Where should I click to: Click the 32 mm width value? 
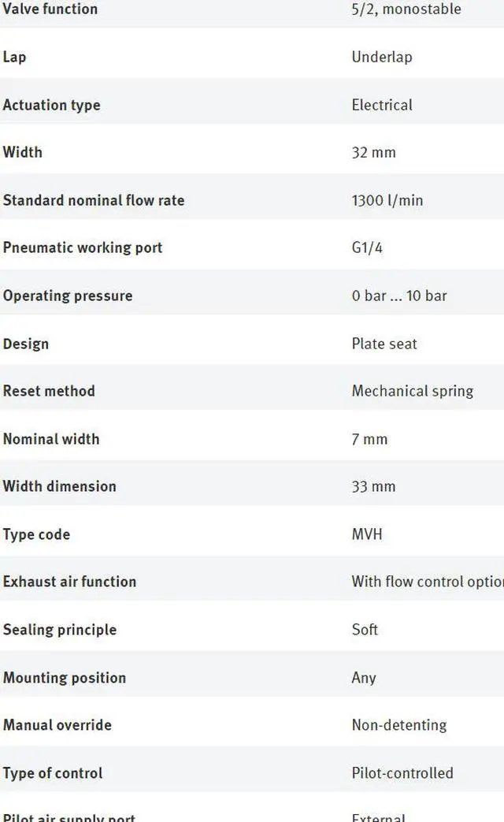pos(373,153)
